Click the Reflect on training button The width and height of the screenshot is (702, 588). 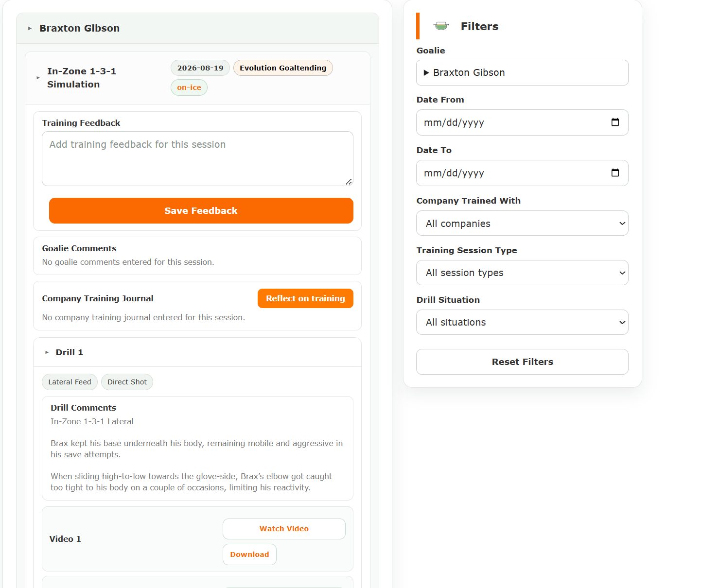coord(305,298)
